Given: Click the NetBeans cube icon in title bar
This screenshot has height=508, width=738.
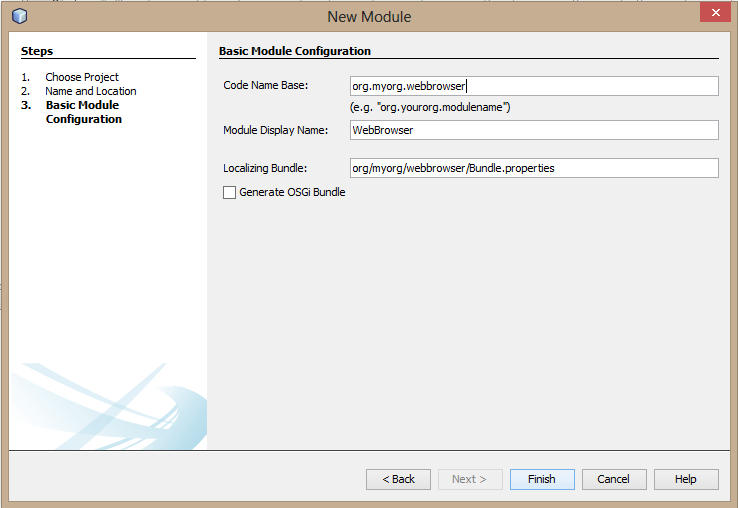Looking at the screenshot, I should click(x=19, y=16).
